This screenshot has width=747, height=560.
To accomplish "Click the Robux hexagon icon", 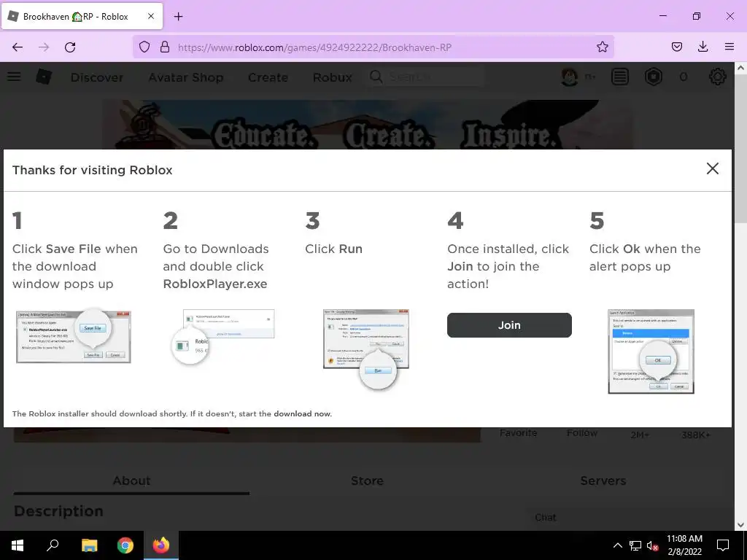I will 653,77.
